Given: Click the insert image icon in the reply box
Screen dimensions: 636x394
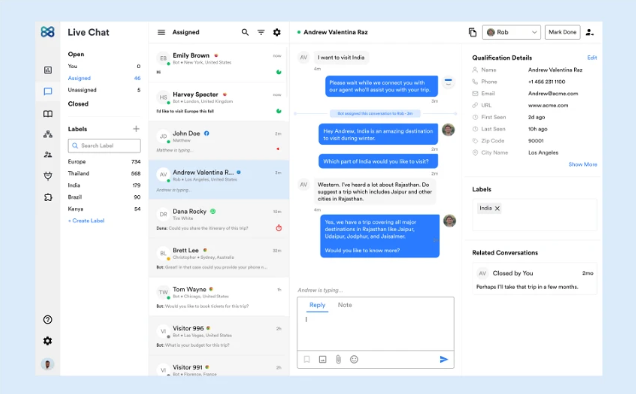Looking at the screenshot, I should click(322, 359).
